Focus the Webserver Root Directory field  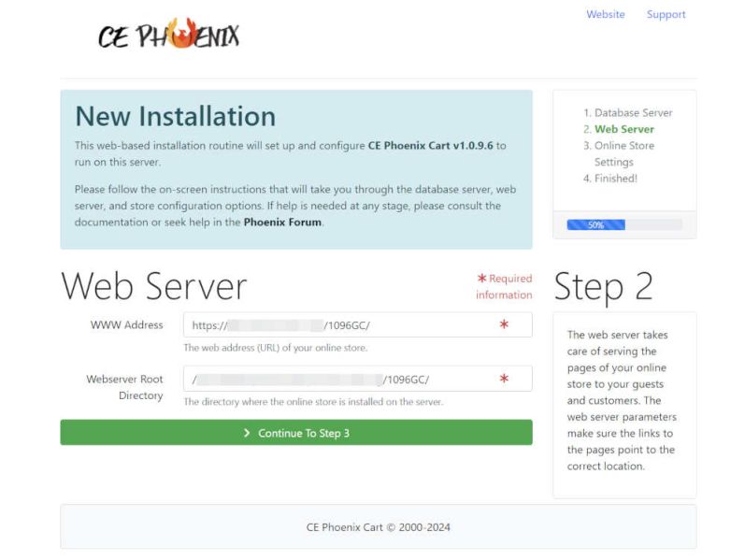(x=357, y=379)
